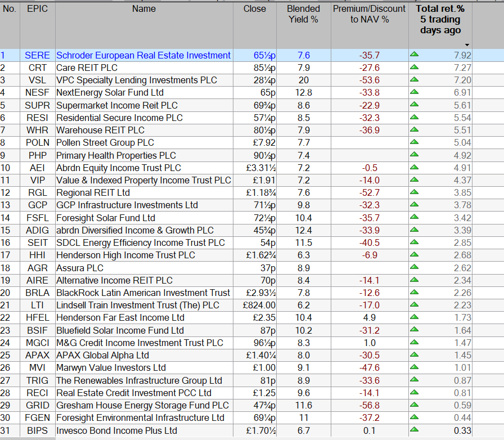
Task: Click the green up arrow in the WHR row
Action: point(415,129)
